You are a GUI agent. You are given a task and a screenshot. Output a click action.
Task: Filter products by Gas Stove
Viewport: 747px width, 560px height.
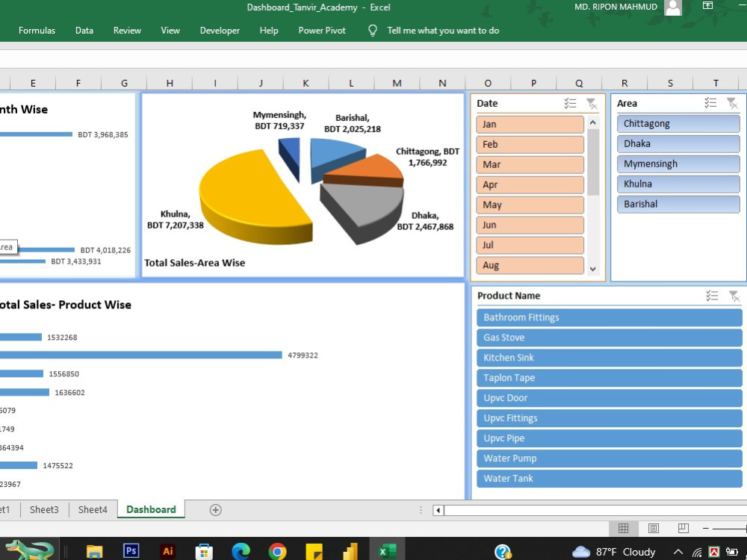click(610, 337)
